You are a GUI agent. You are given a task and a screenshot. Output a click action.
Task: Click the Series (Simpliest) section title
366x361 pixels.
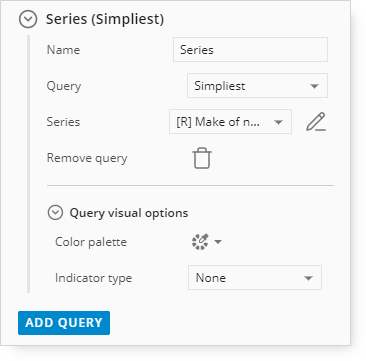coord(105,19)
